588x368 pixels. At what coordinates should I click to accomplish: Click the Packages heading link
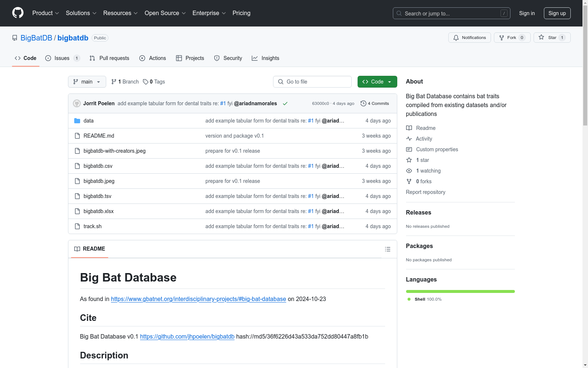point(419,246)
